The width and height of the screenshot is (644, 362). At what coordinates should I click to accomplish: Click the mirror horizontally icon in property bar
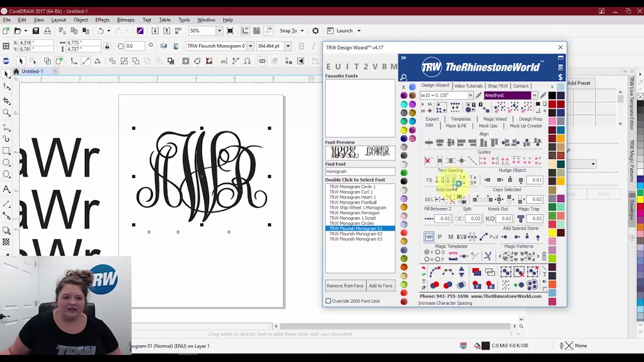[164, 46]
